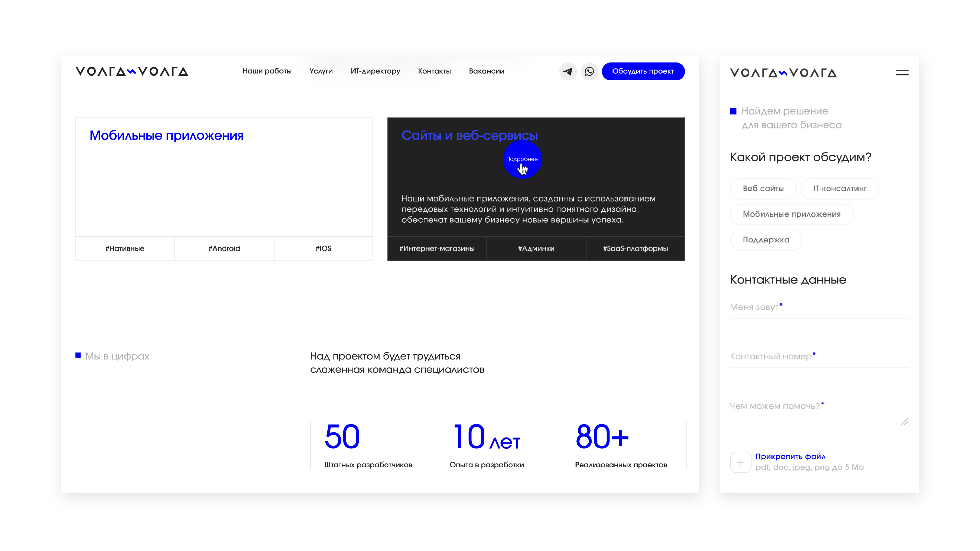Screen dimensions: 980x551
Task: Select the IT-консалтинг project chip
Action: 840,189
